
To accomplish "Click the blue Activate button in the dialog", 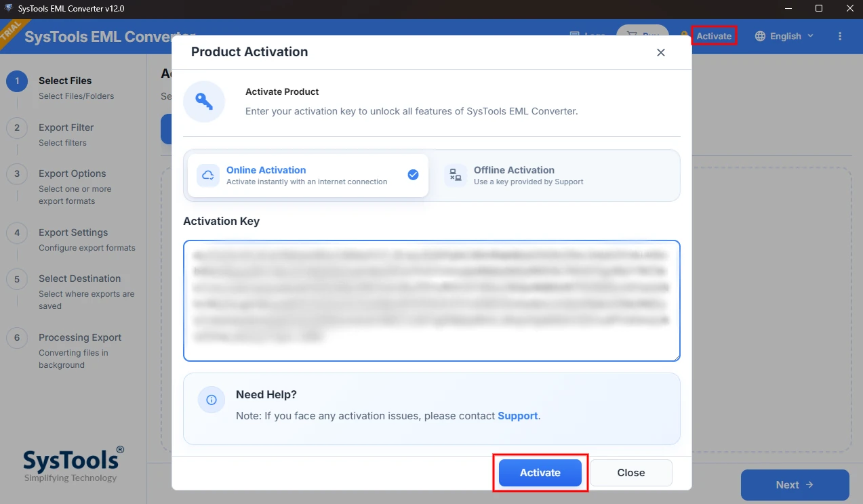I will pyautogui.click(x=540, y=473).
